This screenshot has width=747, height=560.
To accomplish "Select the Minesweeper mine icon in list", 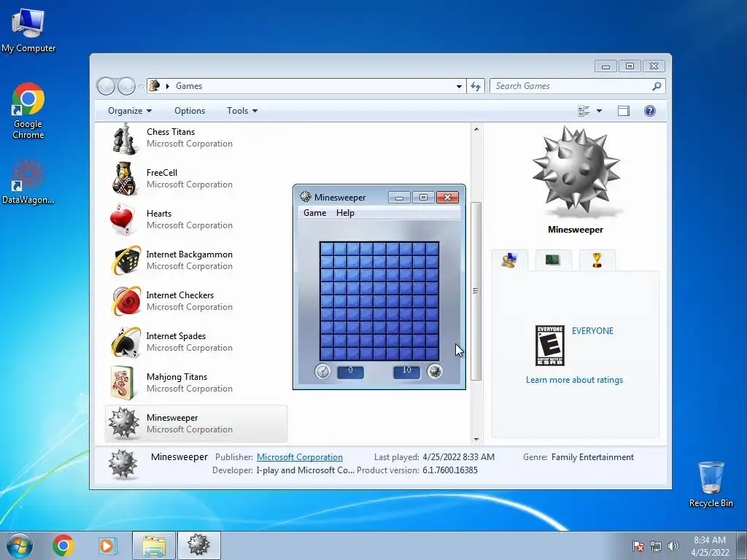I will pyautogui.click(x=124, y=422).
